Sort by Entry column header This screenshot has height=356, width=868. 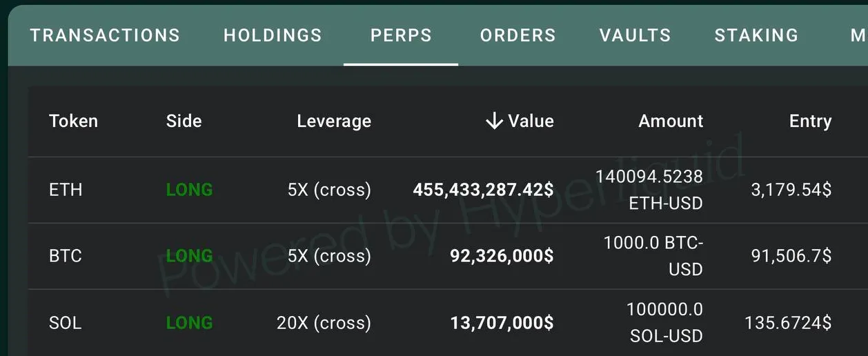pos(810,121)
